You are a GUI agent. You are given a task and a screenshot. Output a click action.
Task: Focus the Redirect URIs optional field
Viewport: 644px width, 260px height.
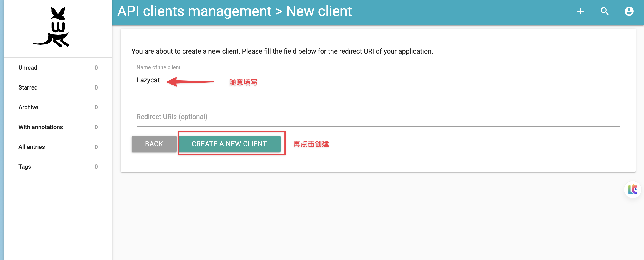[378, 117]
